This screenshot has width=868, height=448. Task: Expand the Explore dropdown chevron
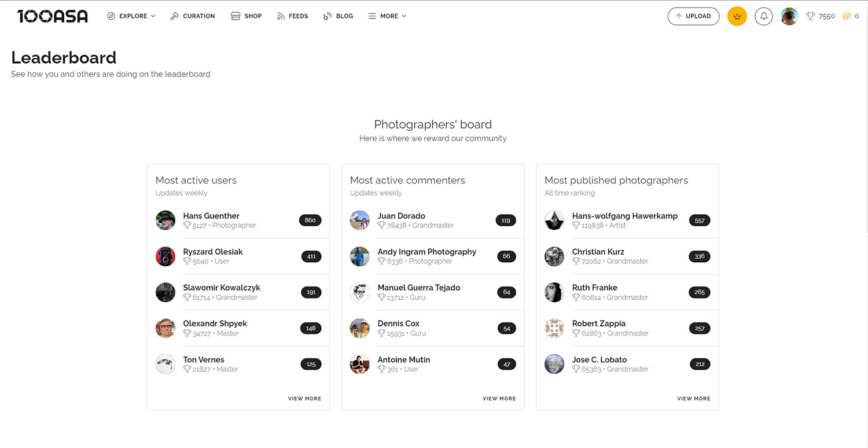pyautogui.click(x=153, y=16)
